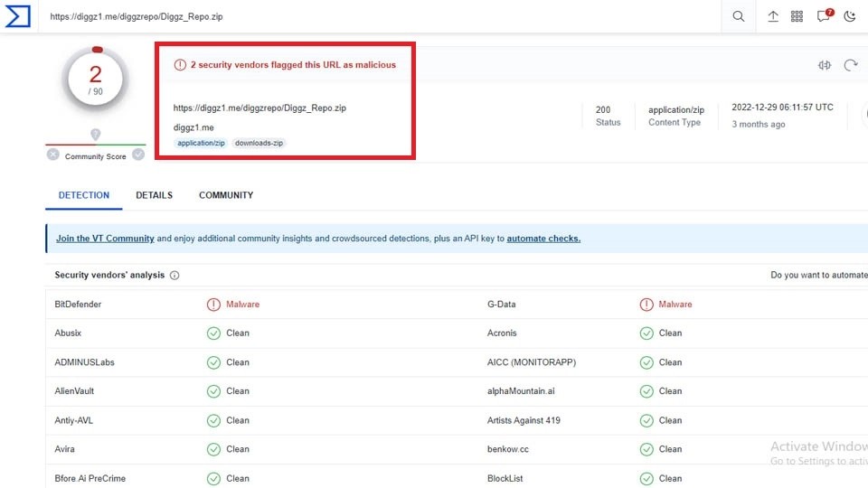Click the G-Data malware alert icon
The height and width of the screenshot is (488, 868).
[646, 305]
